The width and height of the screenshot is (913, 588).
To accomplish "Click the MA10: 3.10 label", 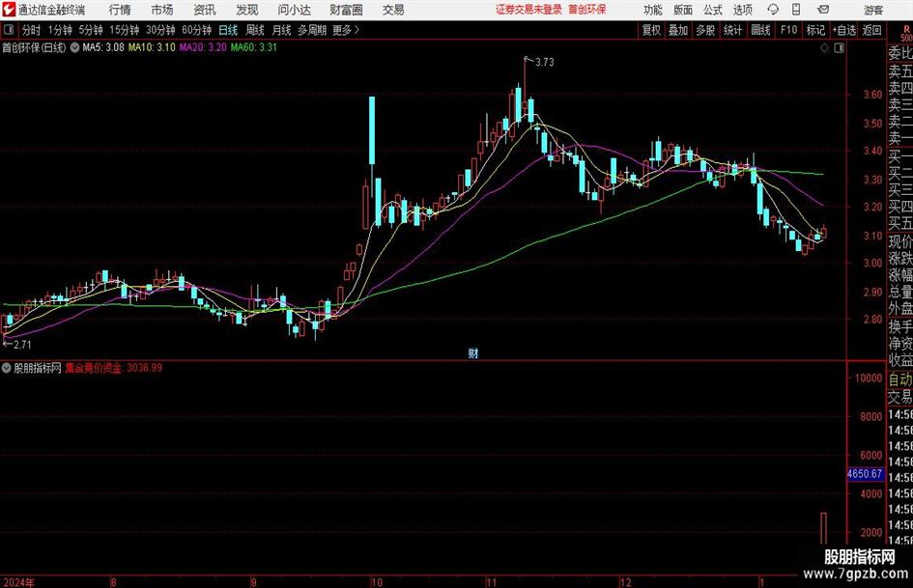I will pyautogui.click(x=152, y=47).
